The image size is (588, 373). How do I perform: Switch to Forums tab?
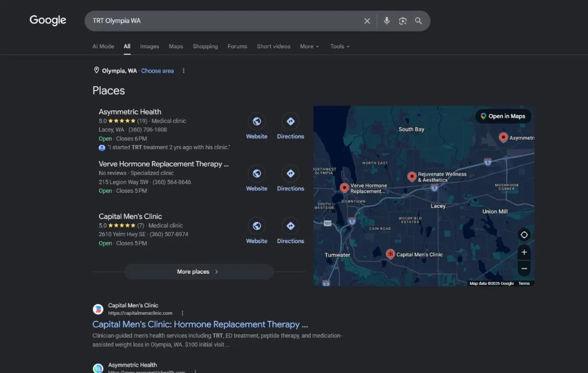pos(237,46)
